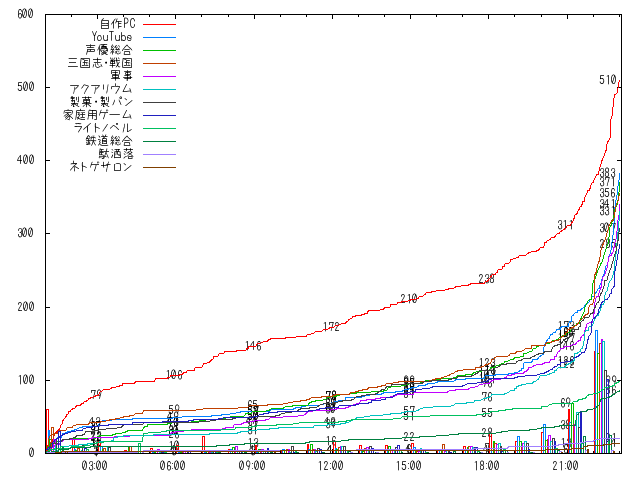The width and height of the screenshot is (640, 480).
Task: Click the 自作PC legend label
Action: (116, 23)
